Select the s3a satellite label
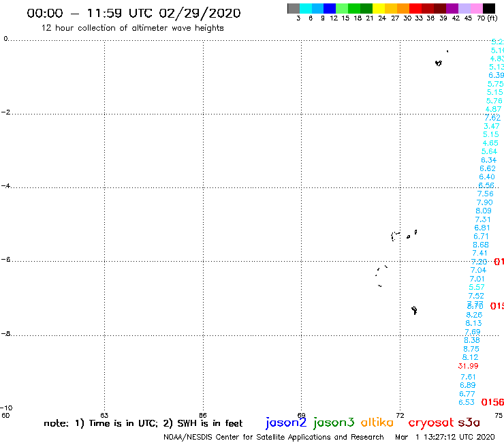Viewport: 504px width, 443px height. [x=469, y=423]
